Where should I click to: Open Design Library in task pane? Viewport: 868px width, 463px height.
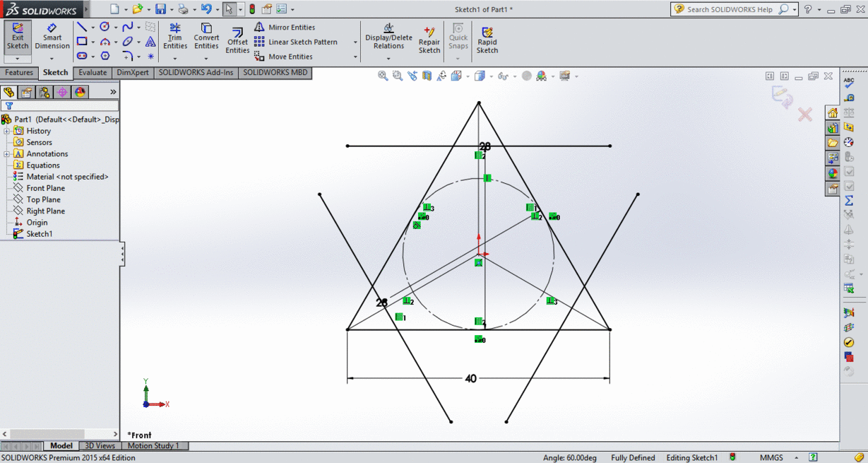833,127
